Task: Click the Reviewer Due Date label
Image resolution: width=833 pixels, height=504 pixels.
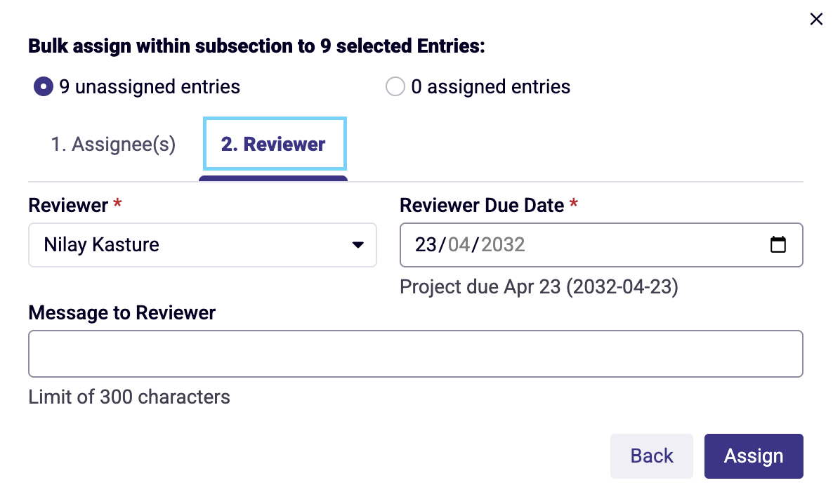Action: pyautogui.click(x=482, y=206)
